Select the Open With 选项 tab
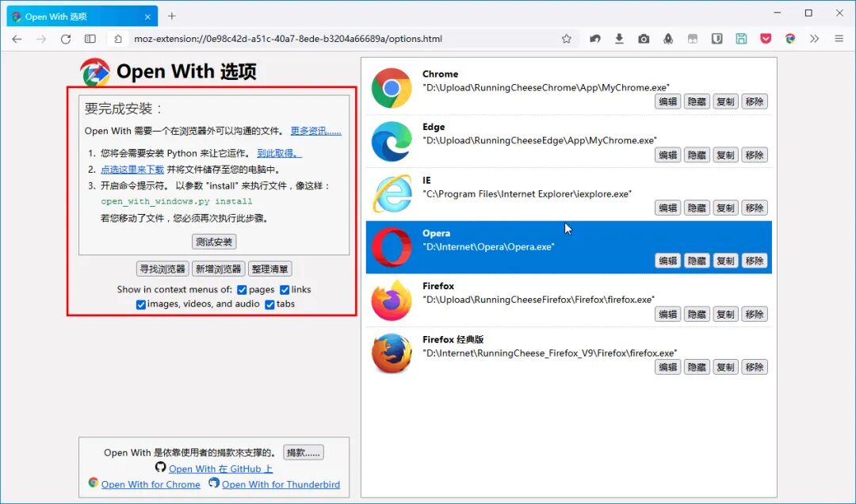The height and width of the screenshot is (504, 856). point(82,17)
